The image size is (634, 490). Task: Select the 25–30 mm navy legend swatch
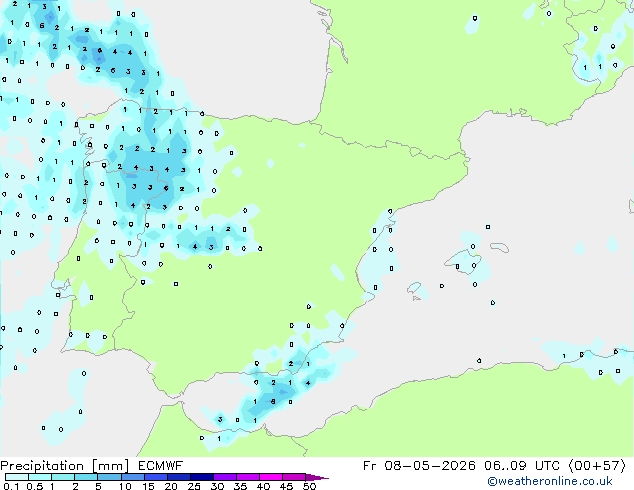tap(202, 477)
